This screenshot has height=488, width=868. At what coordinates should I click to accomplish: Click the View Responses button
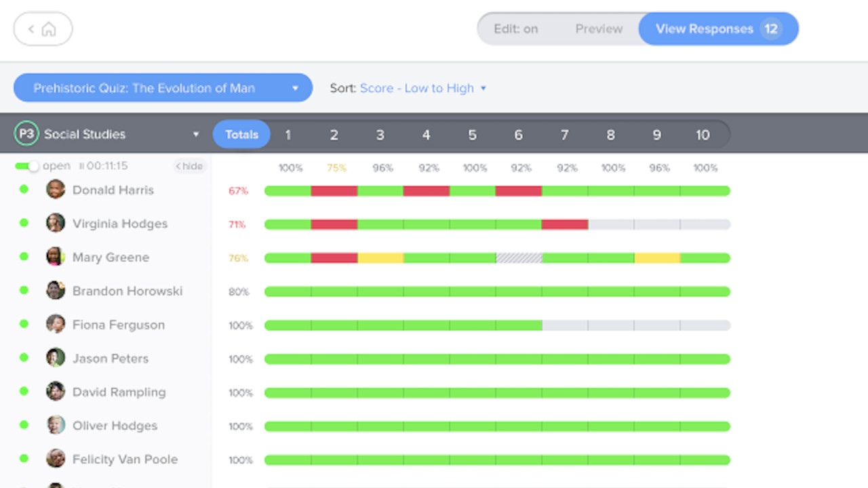(718, 29)
